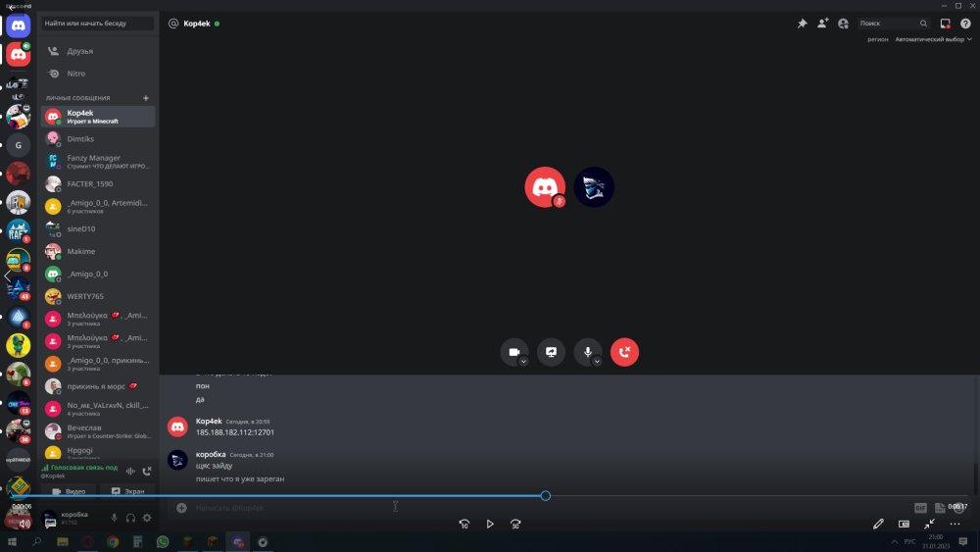Screen dimensions: 980x552
Task: Skip forward 30 seconds
Action: pos(515,524)
